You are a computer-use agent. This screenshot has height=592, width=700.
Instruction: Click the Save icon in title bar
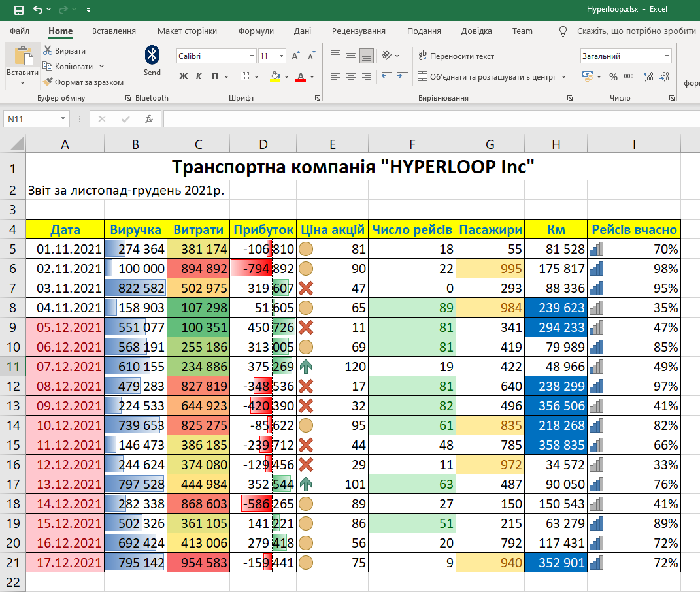[18, 10]
